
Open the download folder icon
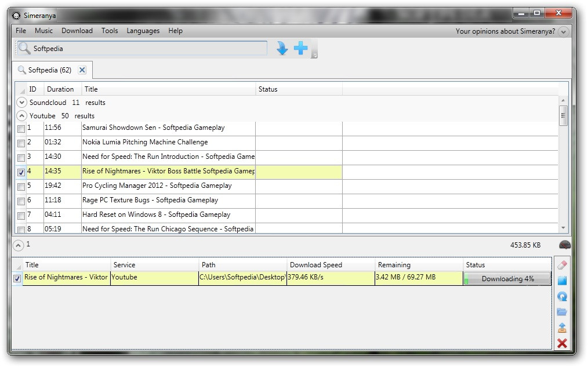coord(562,312)
